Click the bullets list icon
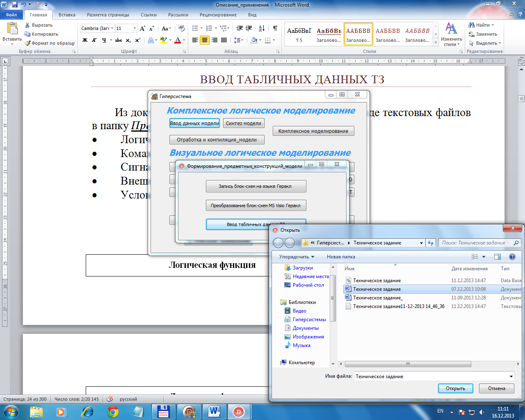Screen dimensions: 525x420 point(195,28)
